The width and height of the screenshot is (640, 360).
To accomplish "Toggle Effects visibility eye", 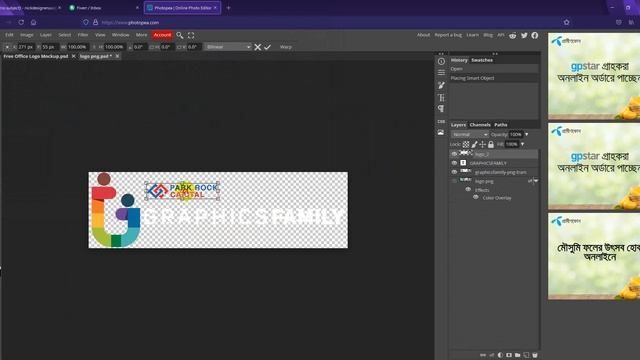I will pos(468,190).
